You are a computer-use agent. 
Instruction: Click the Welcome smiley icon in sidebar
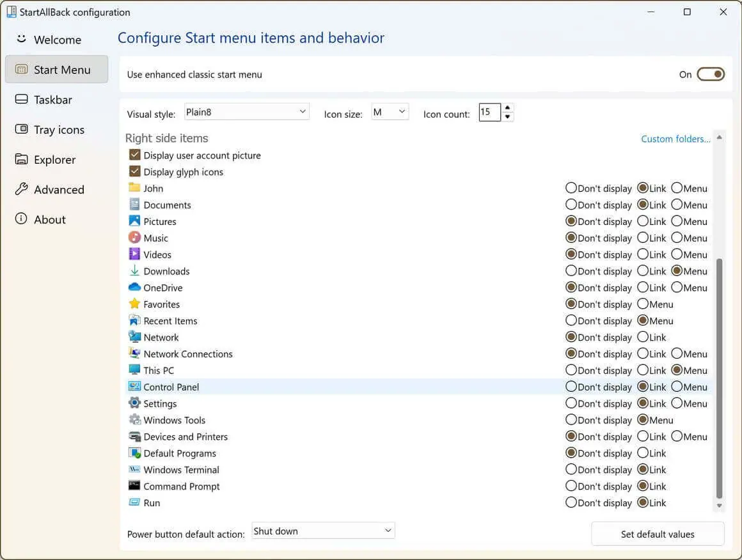[21, 39]
